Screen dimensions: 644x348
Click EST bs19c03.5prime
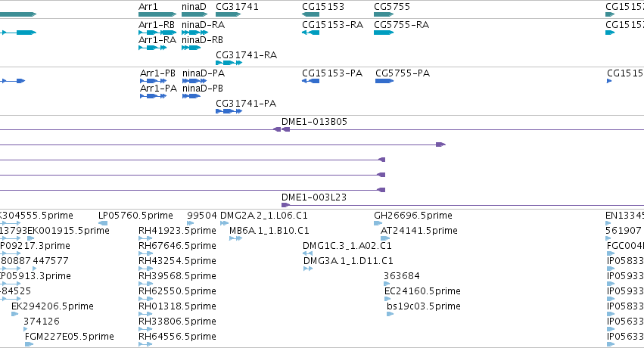(424, 306)
